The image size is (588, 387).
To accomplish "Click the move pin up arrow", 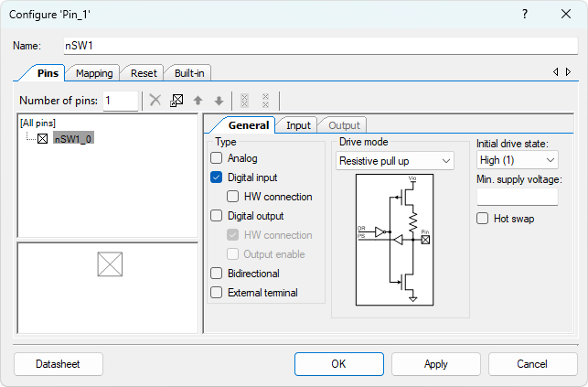I will tap(198, 101).
